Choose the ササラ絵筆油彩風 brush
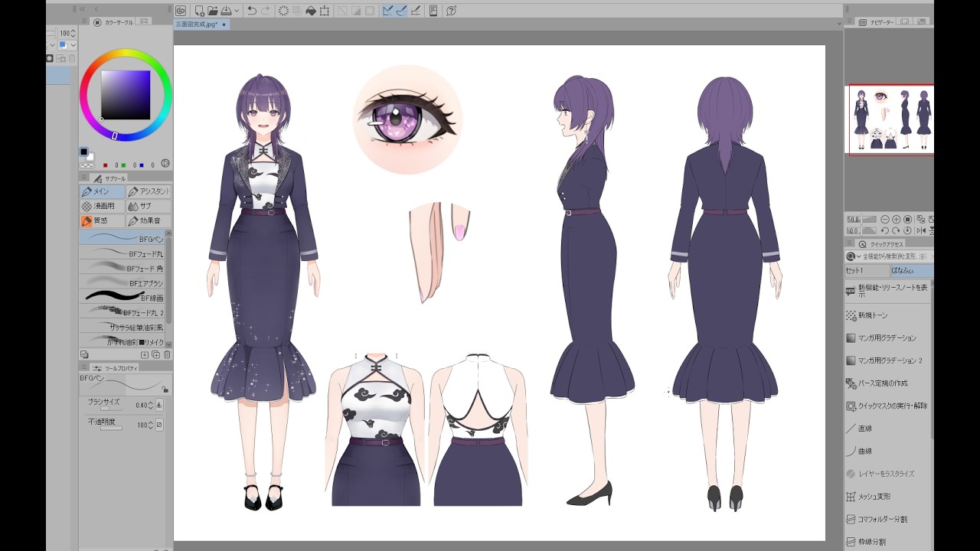This screenshot has height=551, width=980. click(x=122, y=327)
